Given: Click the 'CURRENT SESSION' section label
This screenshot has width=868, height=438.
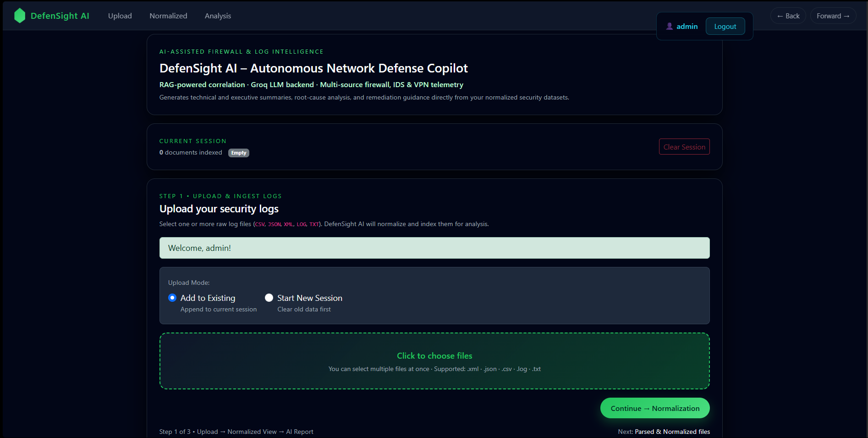Looking at the screenshot, I should (193, 141).
